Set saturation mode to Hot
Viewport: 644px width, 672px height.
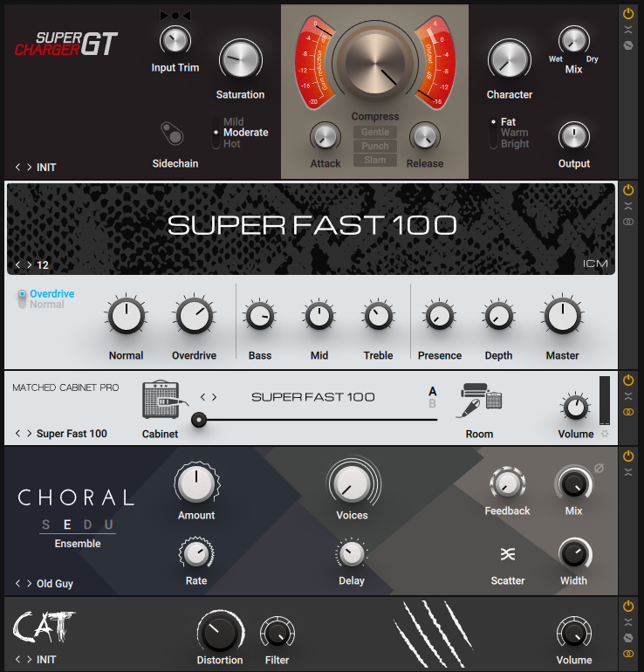coord(232,144)
